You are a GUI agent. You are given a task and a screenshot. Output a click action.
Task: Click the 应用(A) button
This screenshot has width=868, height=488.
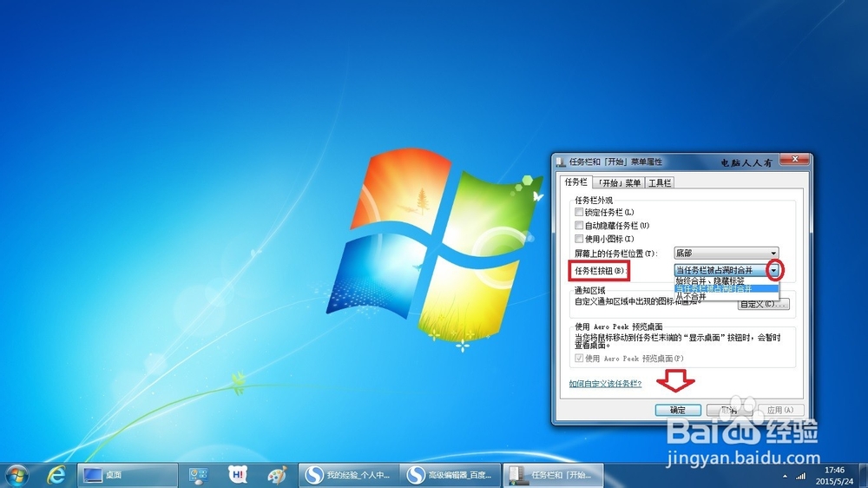pyautogui.click(x=780, y=410)
